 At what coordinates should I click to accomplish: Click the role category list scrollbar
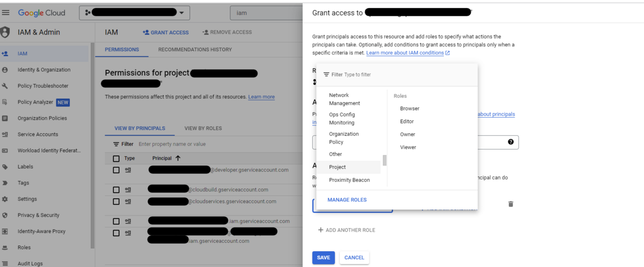(384, 161)
